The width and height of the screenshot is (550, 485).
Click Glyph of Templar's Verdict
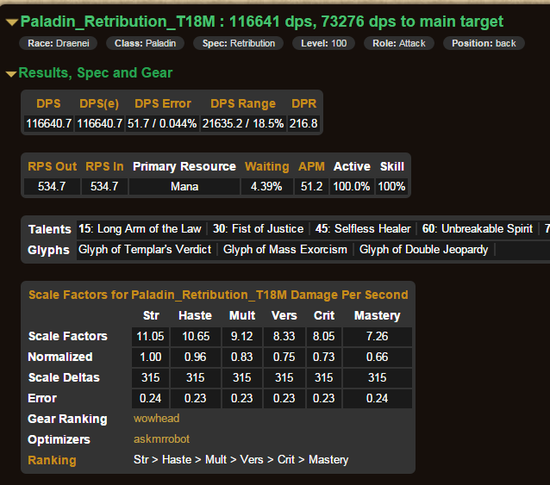145,250
